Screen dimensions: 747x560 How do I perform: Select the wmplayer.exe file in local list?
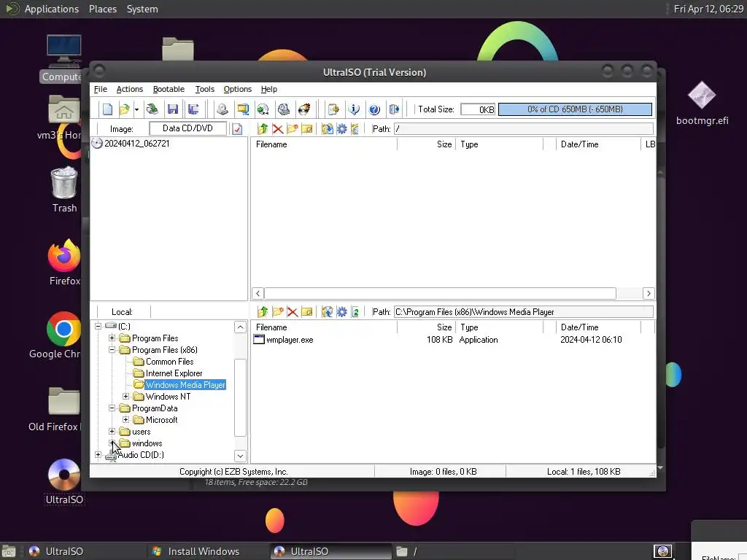[290, 340]
